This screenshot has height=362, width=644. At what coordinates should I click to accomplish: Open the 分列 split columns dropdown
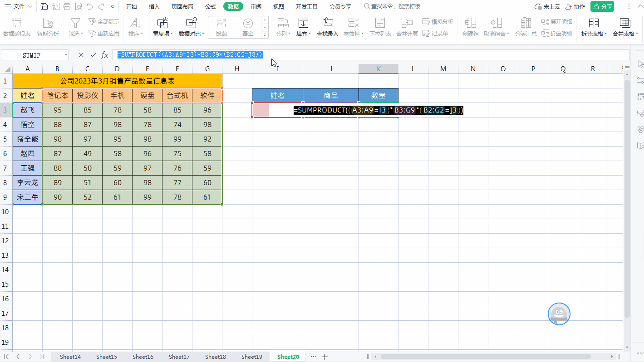click(283, 27)
